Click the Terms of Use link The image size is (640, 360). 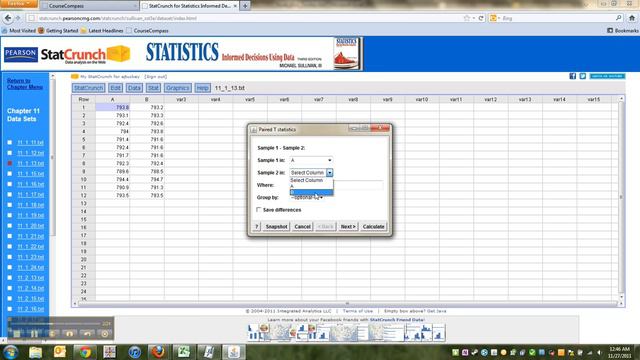(358, 311)
